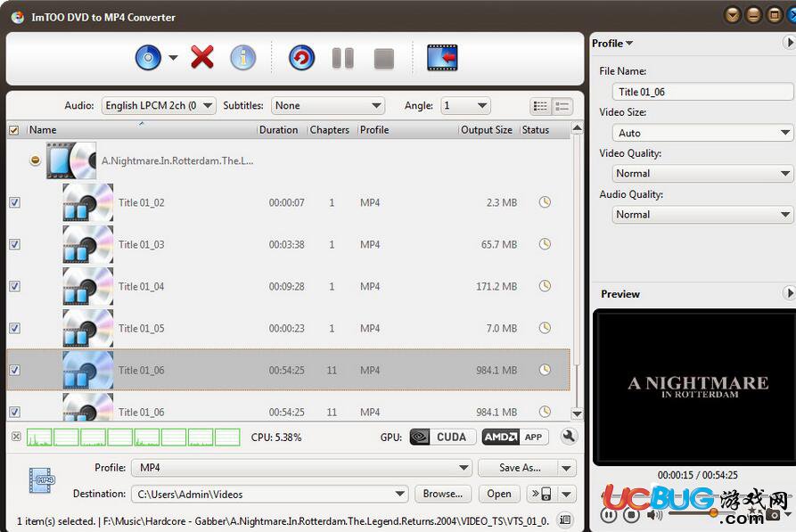
Task: Click the transfer to device icon
Action: click(x=542, y=494)
